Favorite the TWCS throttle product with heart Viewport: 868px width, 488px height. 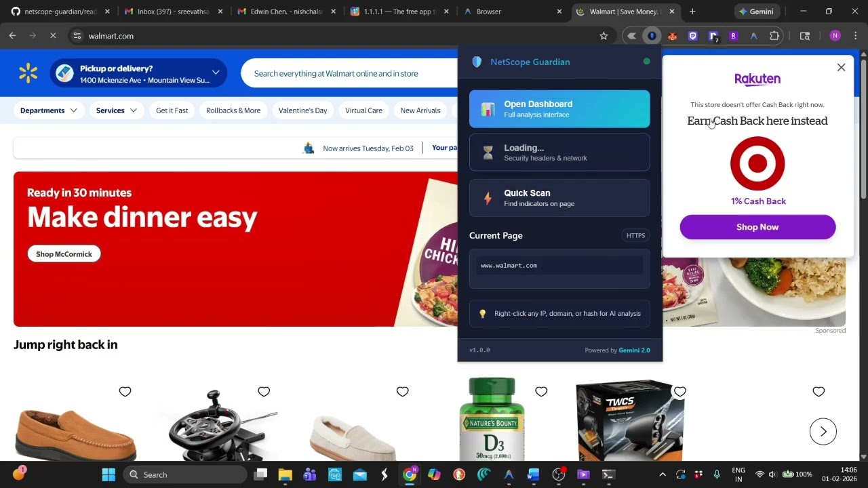pos(679,391)
